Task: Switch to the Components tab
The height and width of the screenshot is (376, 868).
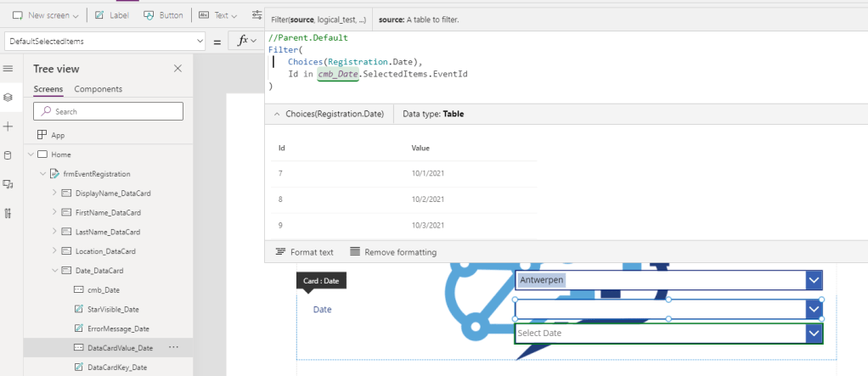Action: [x=98, y=89]
